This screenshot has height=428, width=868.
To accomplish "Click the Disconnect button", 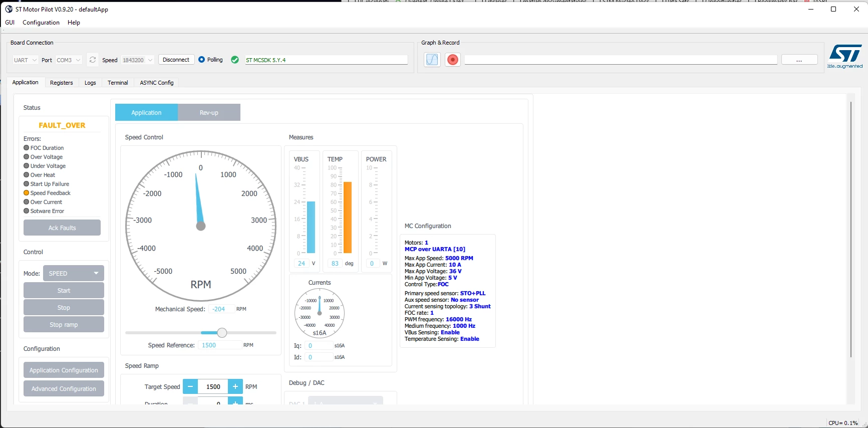I will click(176, 60).
